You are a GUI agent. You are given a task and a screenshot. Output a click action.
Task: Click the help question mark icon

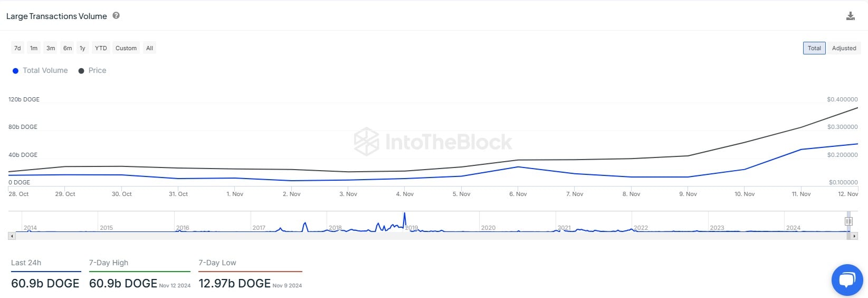116,16
